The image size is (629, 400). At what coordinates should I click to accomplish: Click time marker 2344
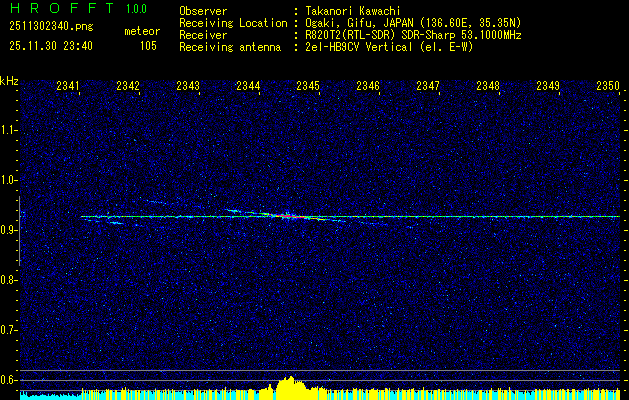(x=248, y=85)
